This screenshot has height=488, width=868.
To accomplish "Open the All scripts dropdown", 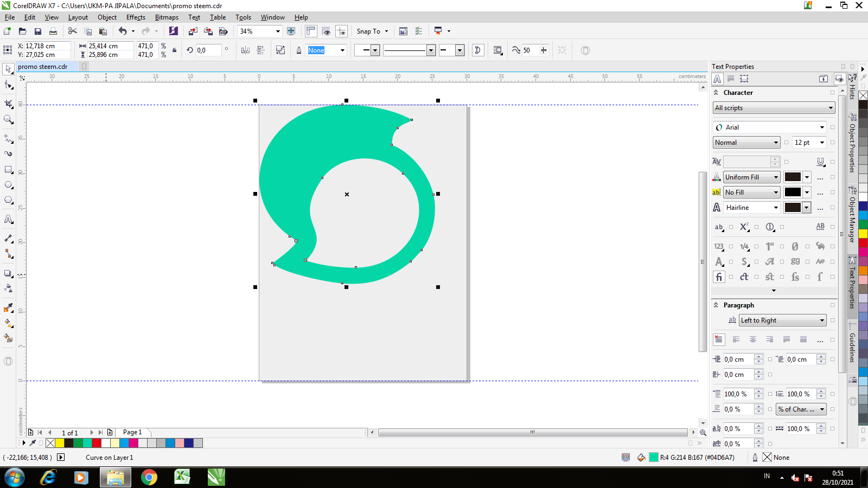I will (x=774, y=108).
